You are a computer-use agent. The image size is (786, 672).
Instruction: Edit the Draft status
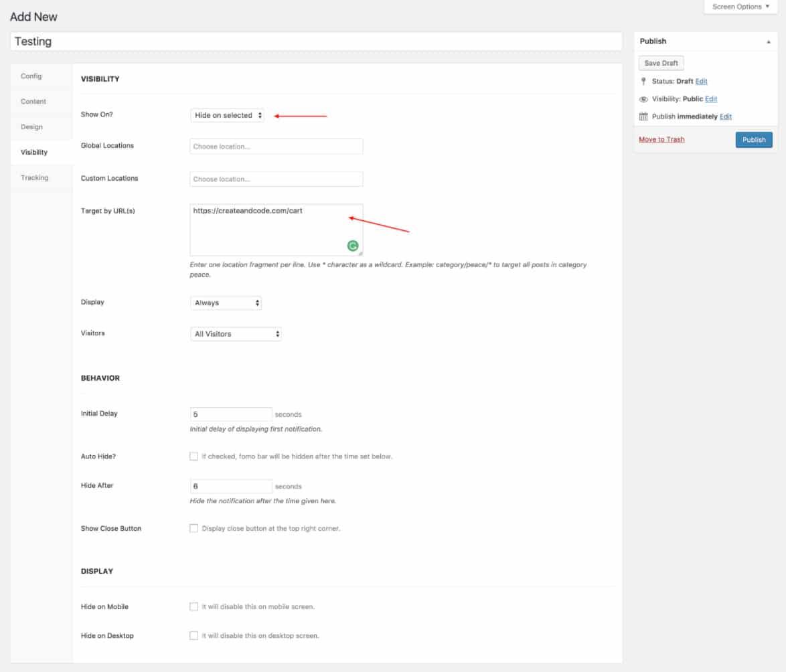click(701, 81)
